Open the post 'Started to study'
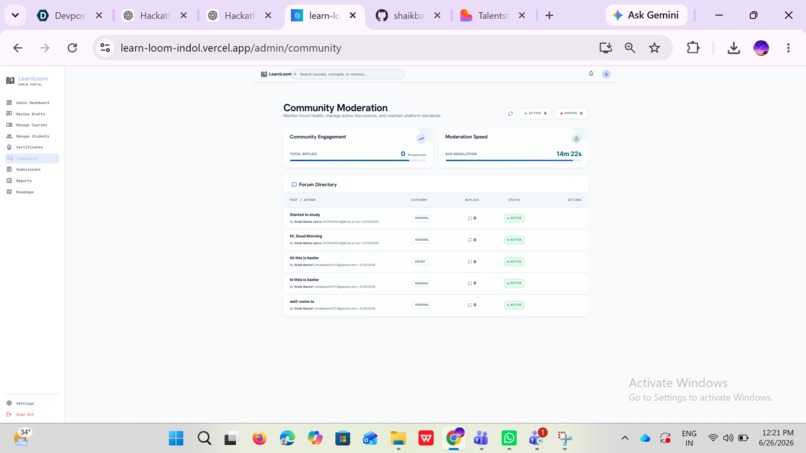806x453 pixels. point(305,214)
